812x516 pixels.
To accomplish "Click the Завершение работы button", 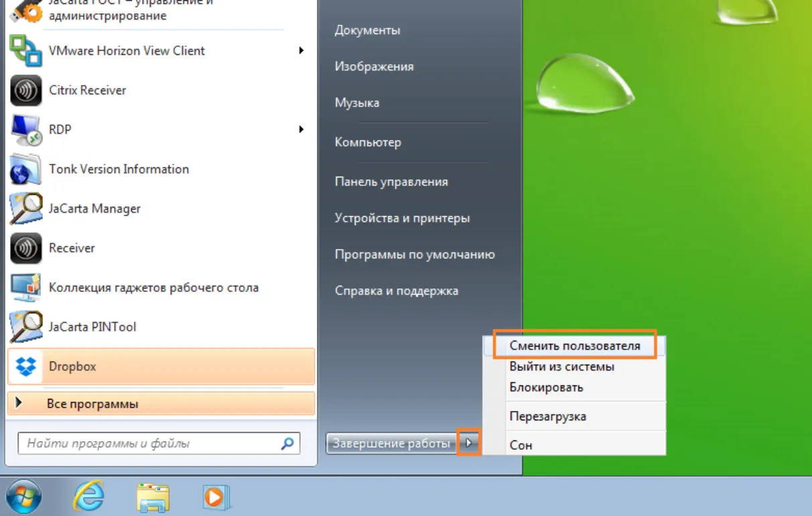I will (x=392, y=443).
